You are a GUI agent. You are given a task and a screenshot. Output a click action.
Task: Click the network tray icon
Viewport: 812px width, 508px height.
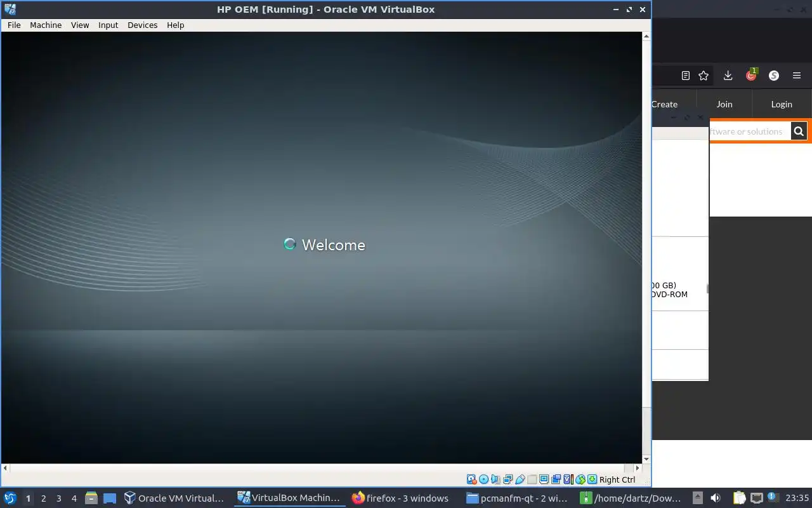[x=756, y=498]
